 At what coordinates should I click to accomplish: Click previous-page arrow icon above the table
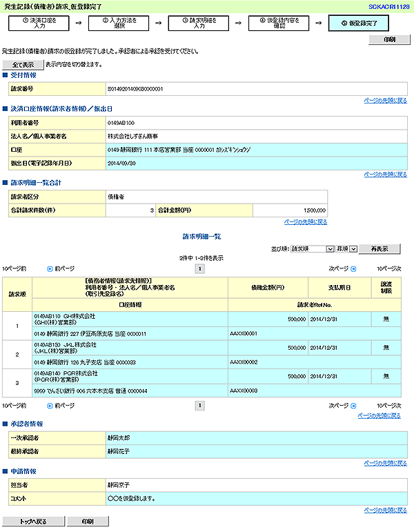pos(50,268)
